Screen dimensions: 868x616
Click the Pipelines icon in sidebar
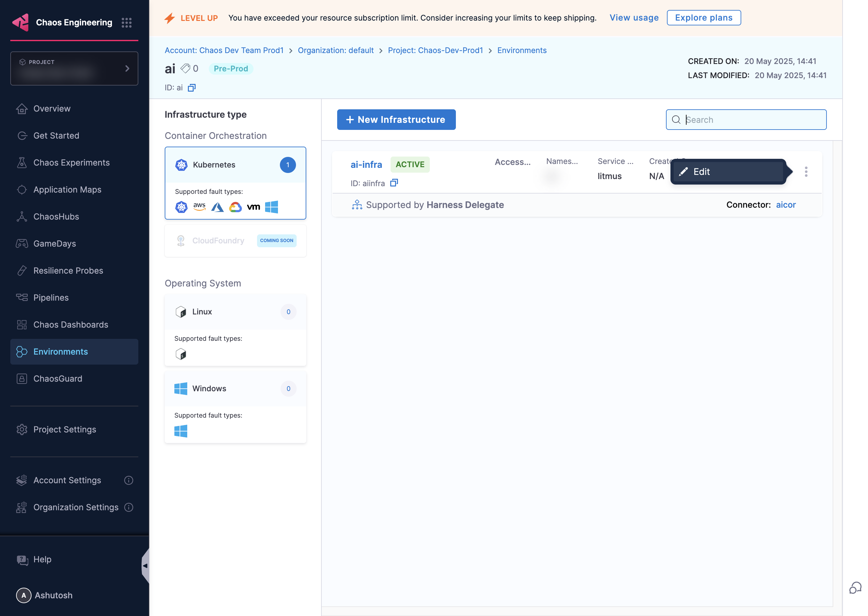tap(22, 297)
